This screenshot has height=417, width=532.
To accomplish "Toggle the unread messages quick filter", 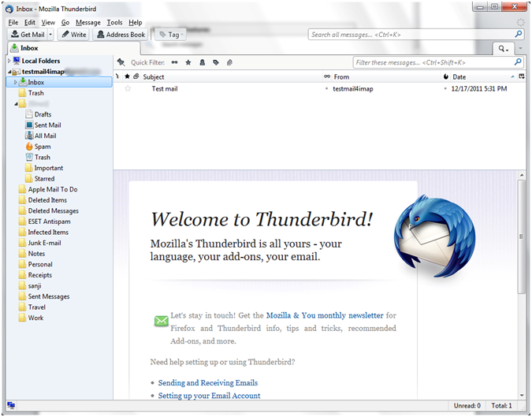I will click(174, 62).
